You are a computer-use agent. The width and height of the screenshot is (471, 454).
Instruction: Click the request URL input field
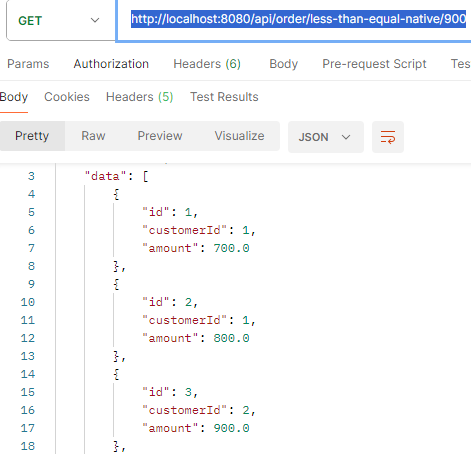click(294, 21)
